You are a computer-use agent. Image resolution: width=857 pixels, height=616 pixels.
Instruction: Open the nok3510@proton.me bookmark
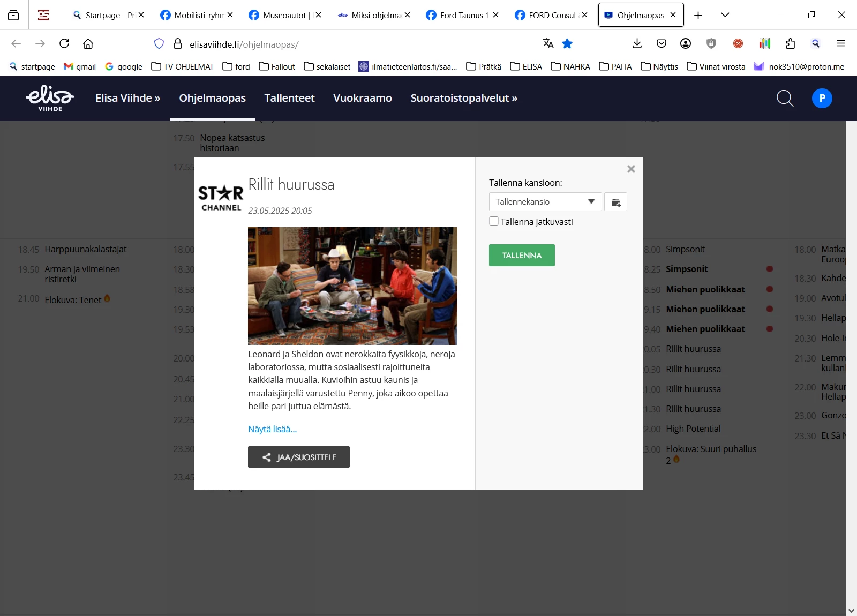799,66
